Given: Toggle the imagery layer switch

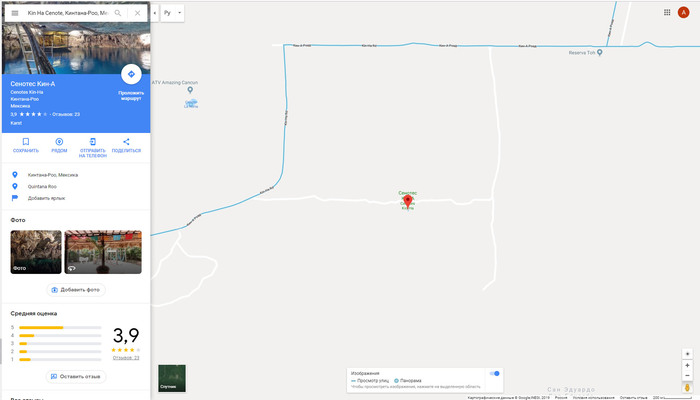Looking at the screenshot, I should [x=495, y=373].
